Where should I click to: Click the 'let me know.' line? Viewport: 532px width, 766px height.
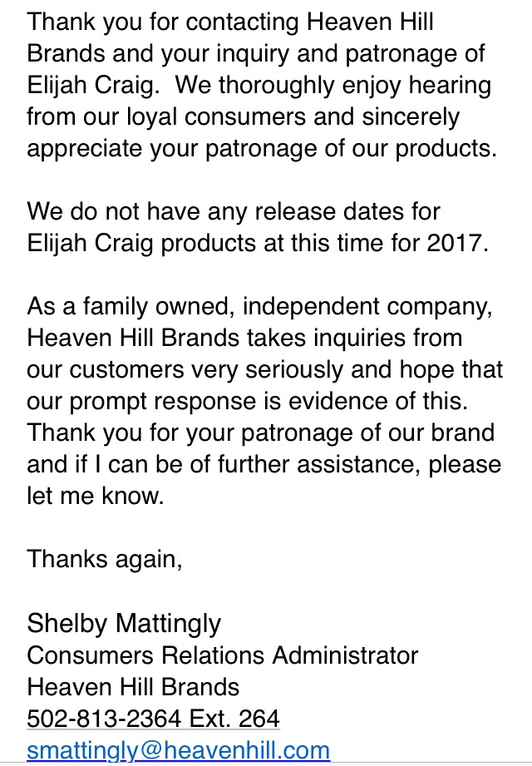click(x=96, y=496)
